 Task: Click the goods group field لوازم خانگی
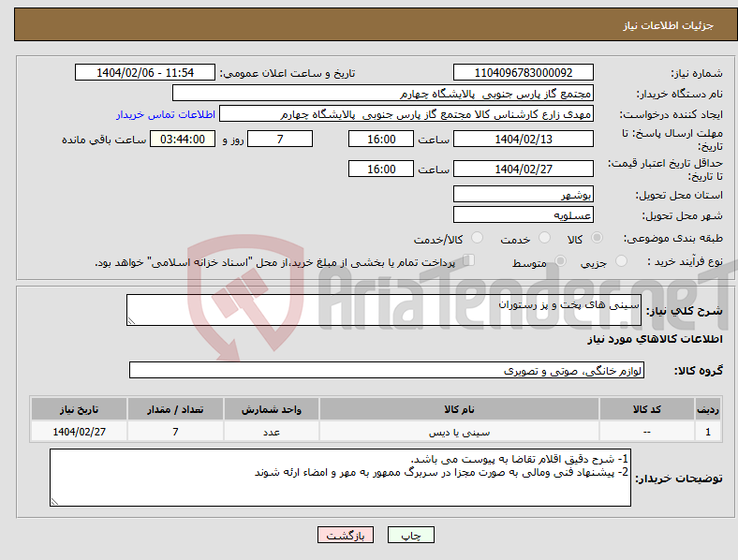point(387,370)
